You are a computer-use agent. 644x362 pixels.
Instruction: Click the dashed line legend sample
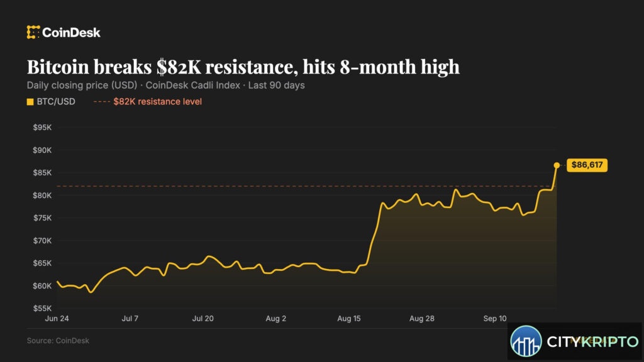click(x=101, y=102)
